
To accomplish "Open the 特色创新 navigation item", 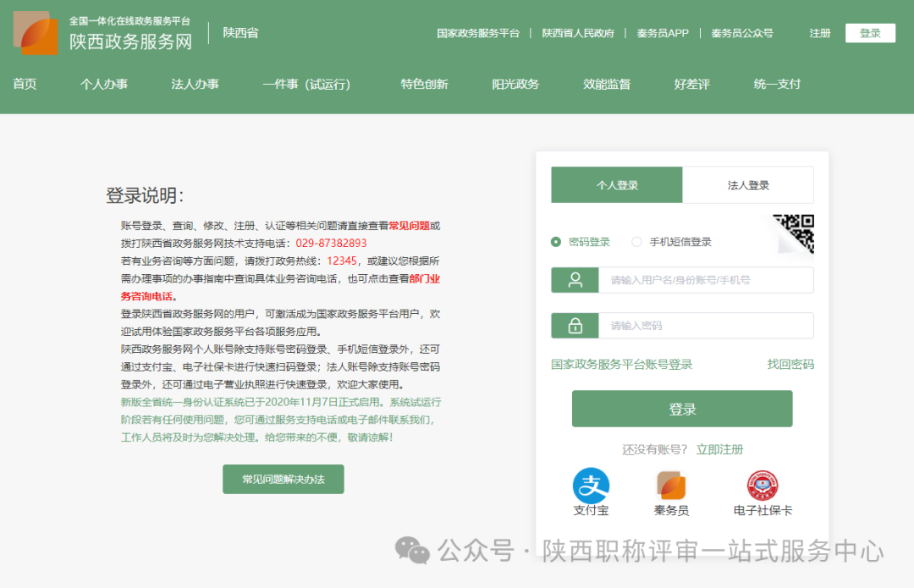I will [424, 84].
